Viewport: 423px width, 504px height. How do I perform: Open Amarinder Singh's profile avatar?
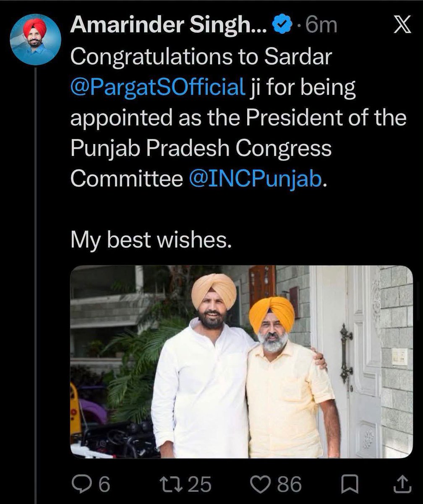[x=36, y=39]
